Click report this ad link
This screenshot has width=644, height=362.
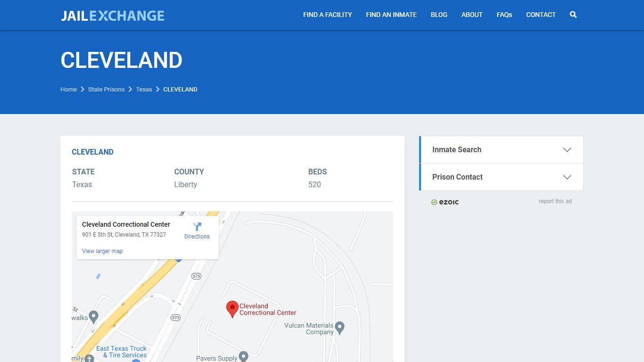coord(555,201)
